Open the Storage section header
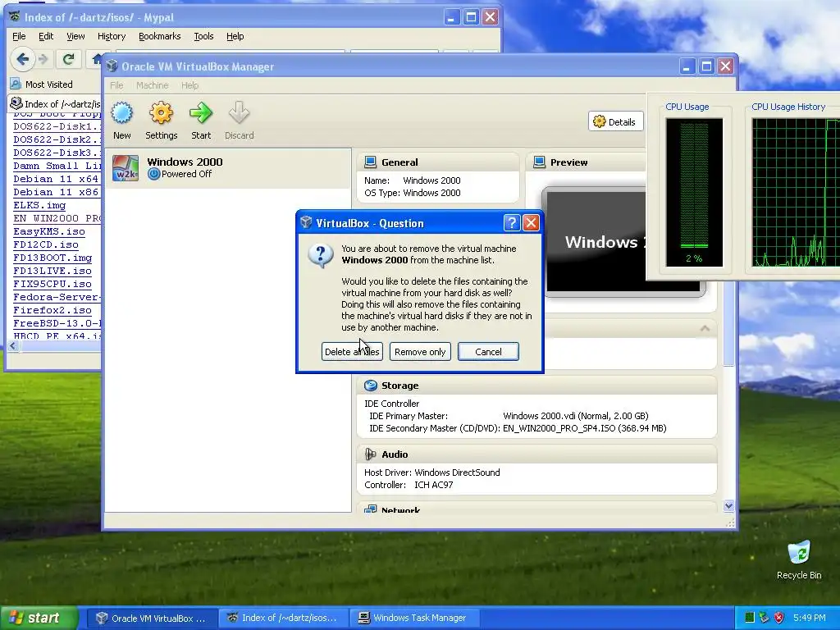 pos(536,386)
